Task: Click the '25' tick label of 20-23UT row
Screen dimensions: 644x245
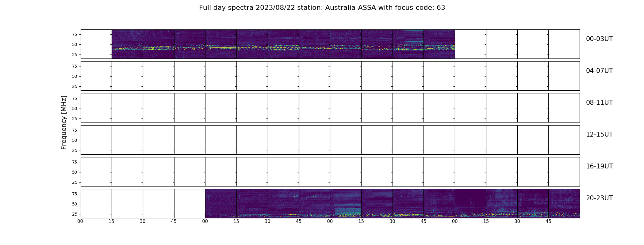Action: tap(75, 214)
